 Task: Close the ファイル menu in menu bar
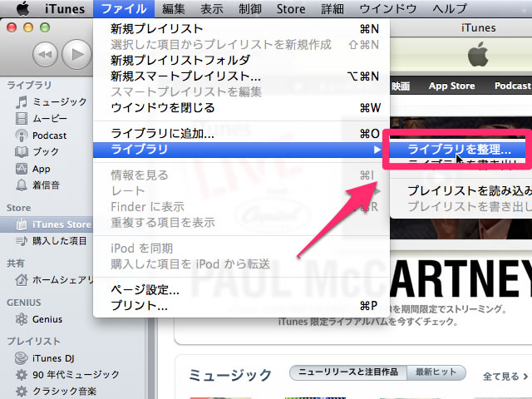124,9
